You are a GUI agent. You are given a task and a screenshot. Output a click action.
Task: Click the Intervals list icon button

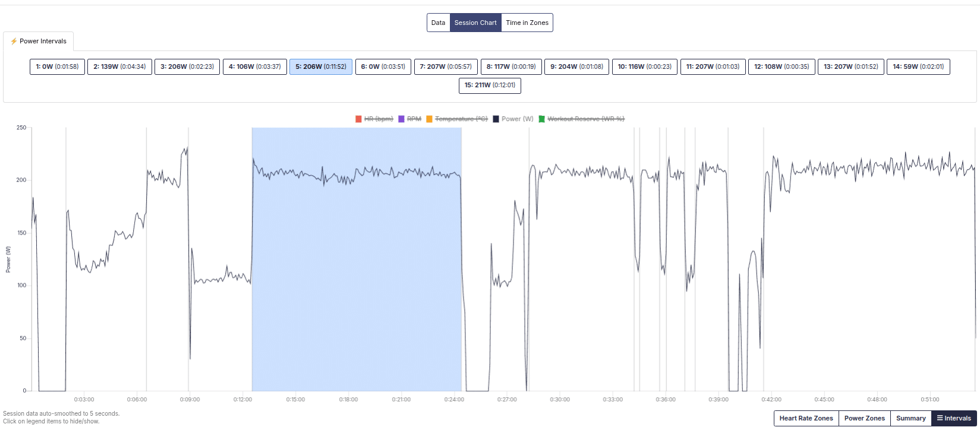point(954,419)
